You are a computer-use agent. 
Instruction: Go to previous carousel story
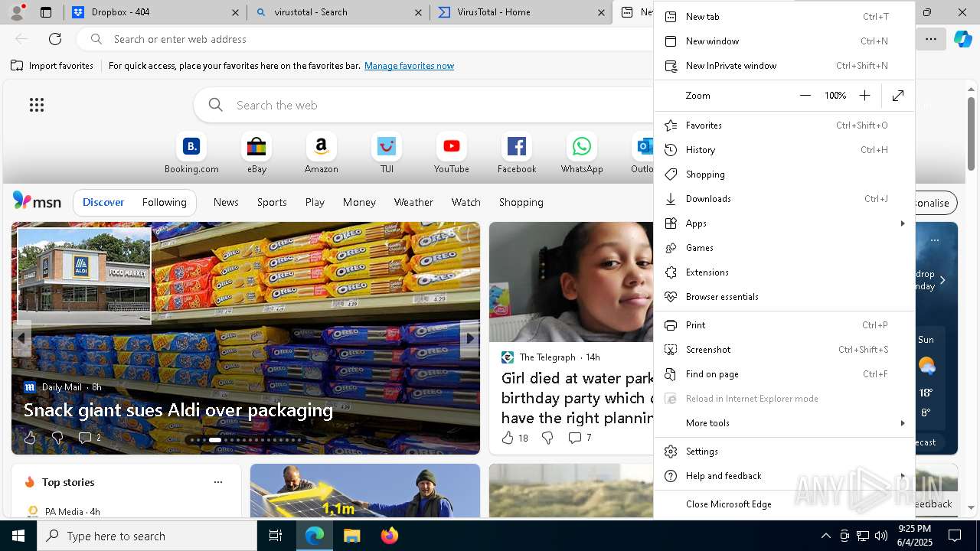[21, 337]
